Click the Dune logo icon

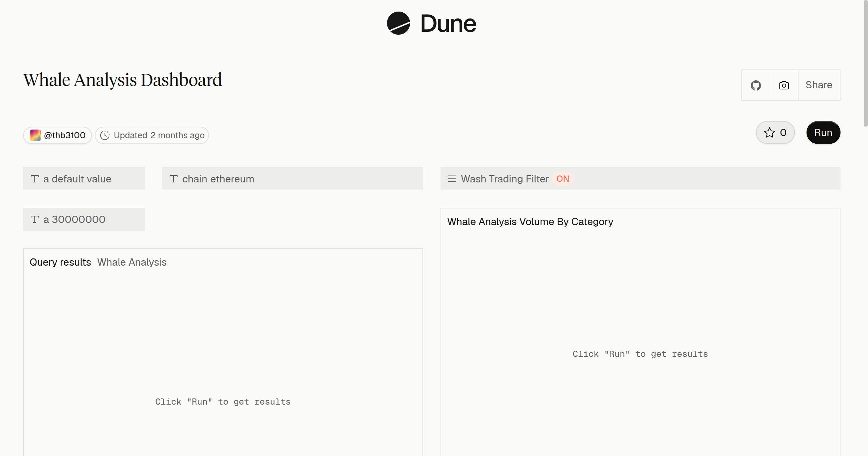click(398, 23)
